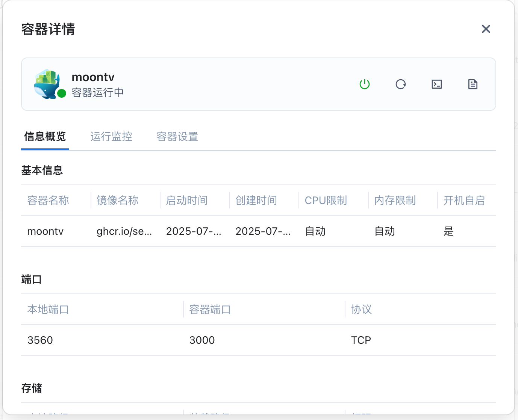
Task: Open the container terminal console icon
Action: pos(437,84)
